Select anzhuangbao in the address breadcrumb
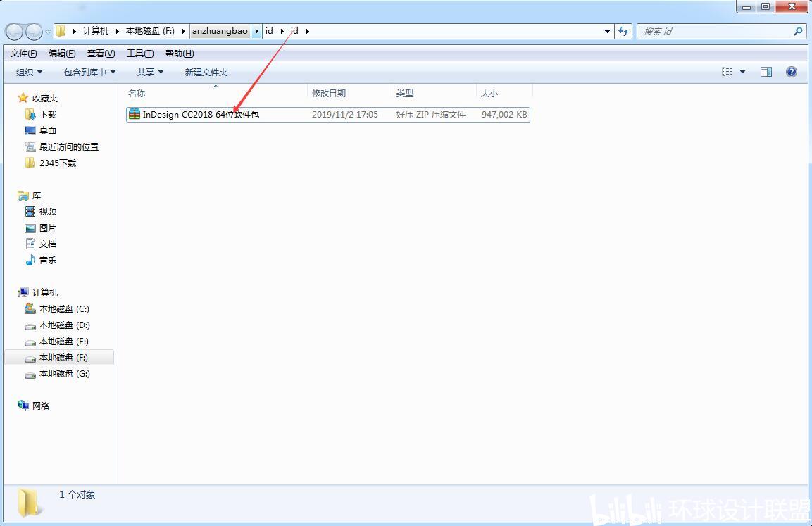 [x=220, y=31]
